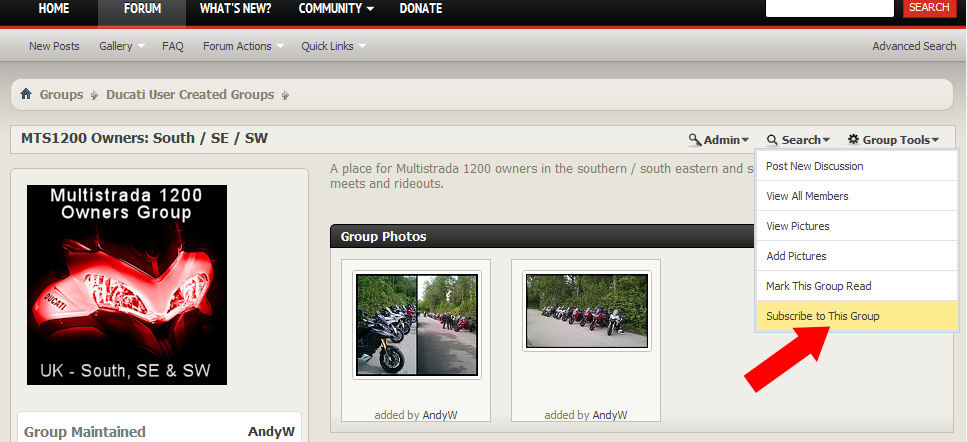Click the gear icon beside Group Tools
This screenshot has width=967, height=442.
tap(853, 140)
